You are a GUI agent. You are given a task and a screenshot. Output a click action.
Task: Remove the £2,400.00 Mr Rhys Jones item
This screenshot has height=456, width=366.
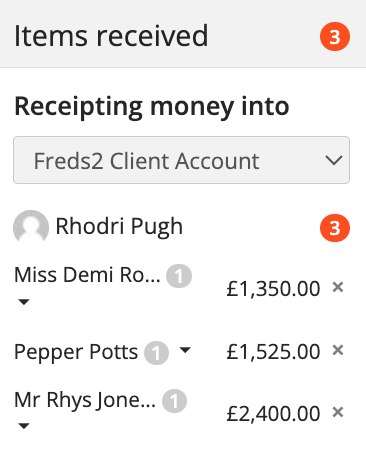pyautogui.click(x=338, y=412)
